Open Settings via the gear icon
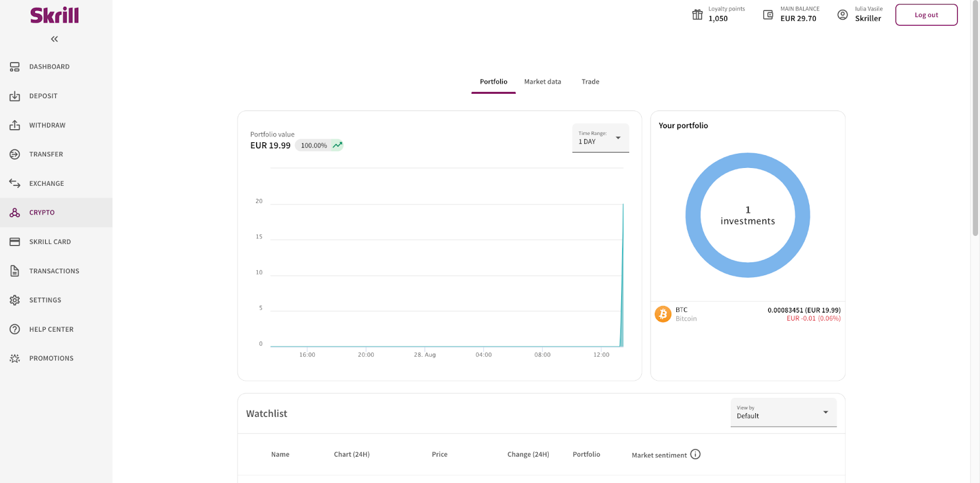This screenshot has height=483, width=980. (x=15, y=300)
